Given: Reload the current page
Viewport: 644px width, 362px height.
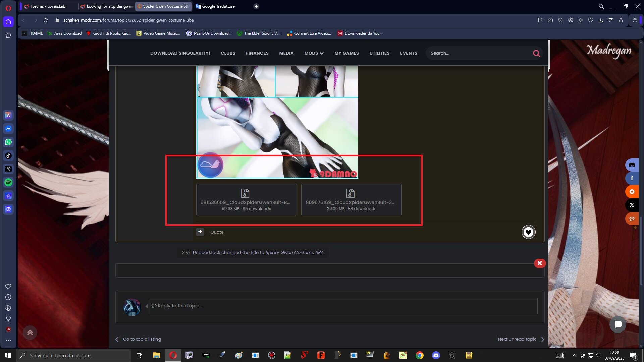Looking at the screenshot, I should 46,20.
